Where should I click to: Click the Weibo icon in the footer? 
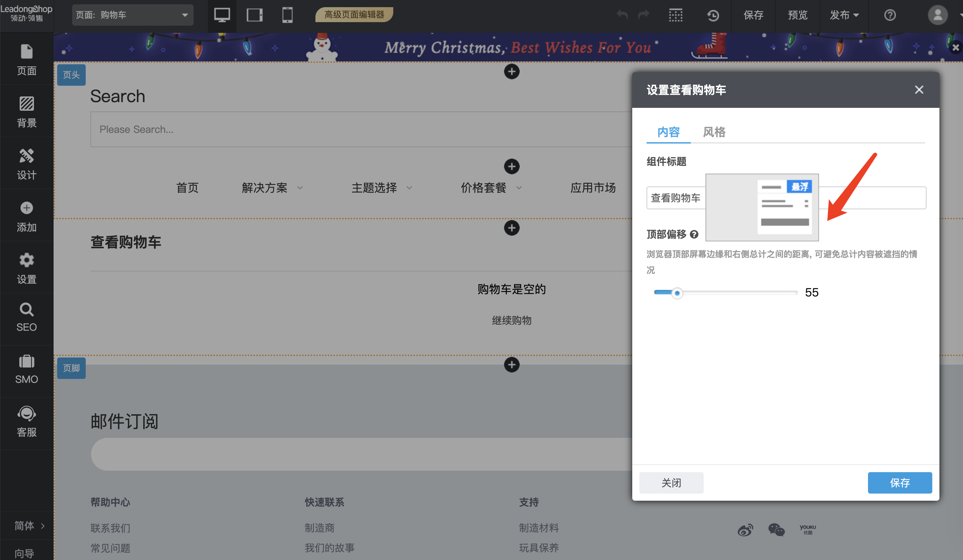745,530
